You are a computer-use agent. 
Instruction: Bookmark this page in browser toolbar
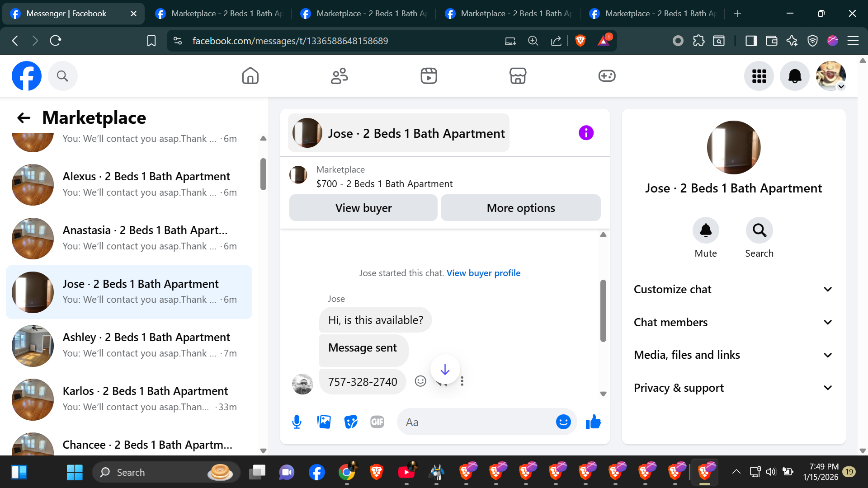pos(151,41)
